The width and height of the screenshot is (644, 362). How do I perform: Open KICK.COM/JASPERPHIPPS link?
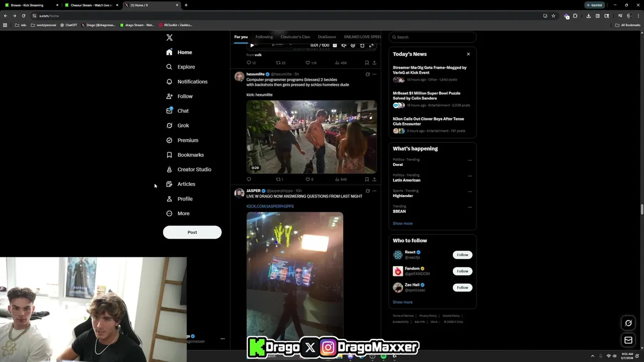pos(270,206)
